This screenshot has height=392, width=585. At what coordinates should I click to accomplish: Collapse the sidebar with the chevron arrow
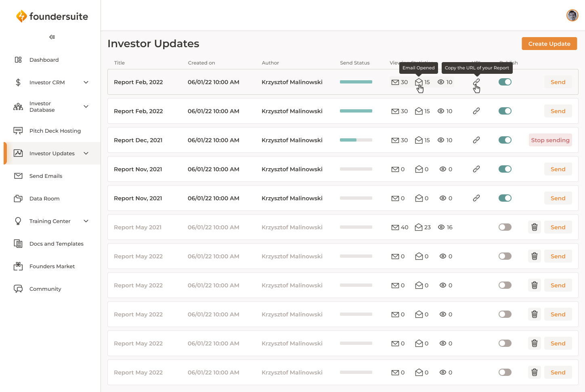click(x=52, y=37)
